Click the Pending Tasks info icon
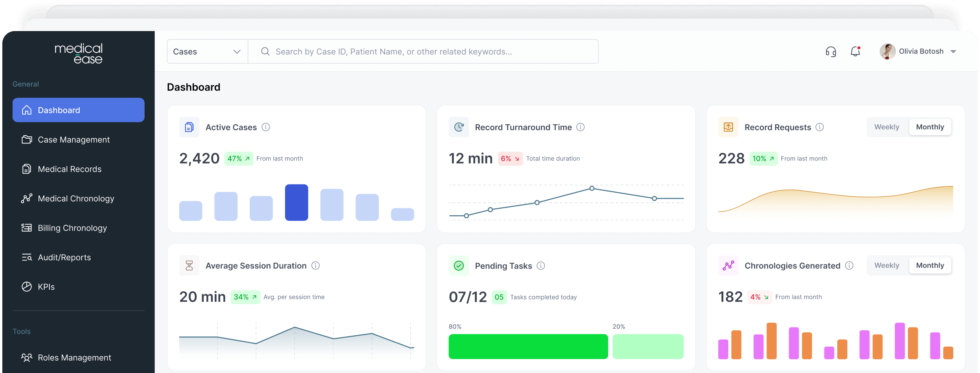The width and height of the screenshot is (980, 373). pos(541,266)
